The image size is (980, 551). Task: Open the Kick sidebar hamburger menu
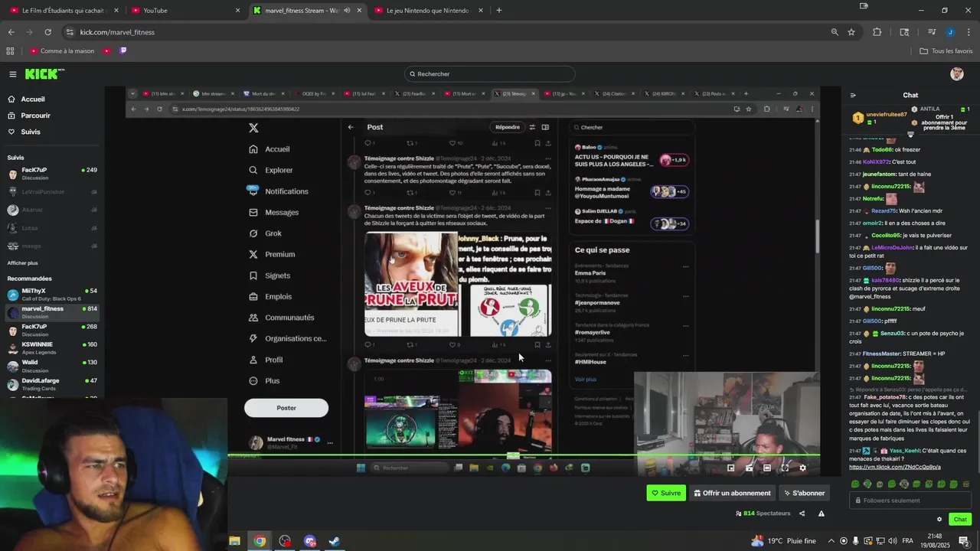pos(13,74)
